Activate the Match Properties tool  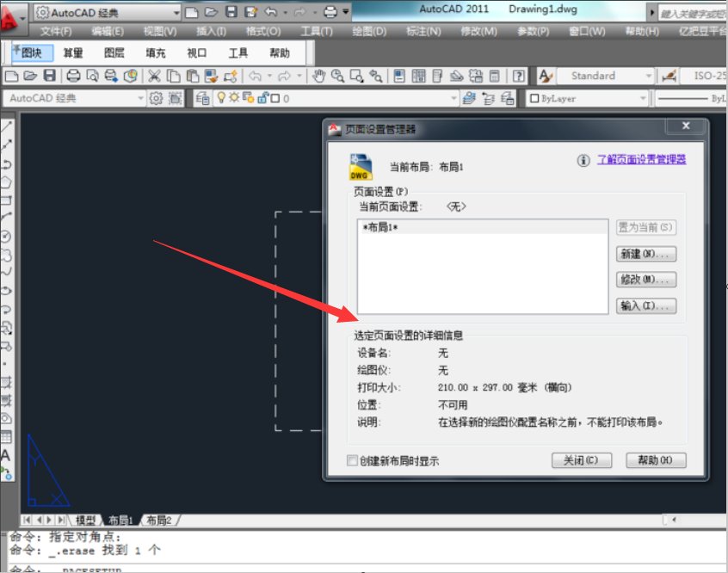[x=231, y=78]
